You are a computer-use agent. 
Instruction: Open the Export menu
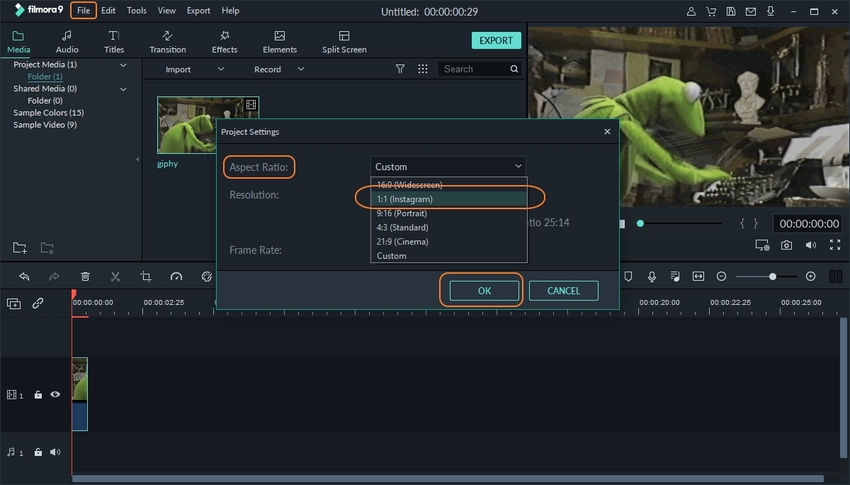click(x=198, y=11)
